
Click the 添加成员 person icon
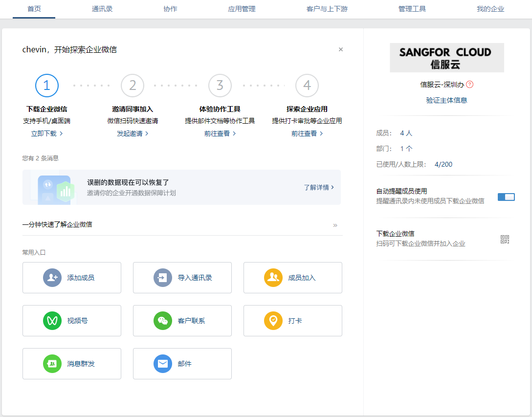[x=52, y=278]
